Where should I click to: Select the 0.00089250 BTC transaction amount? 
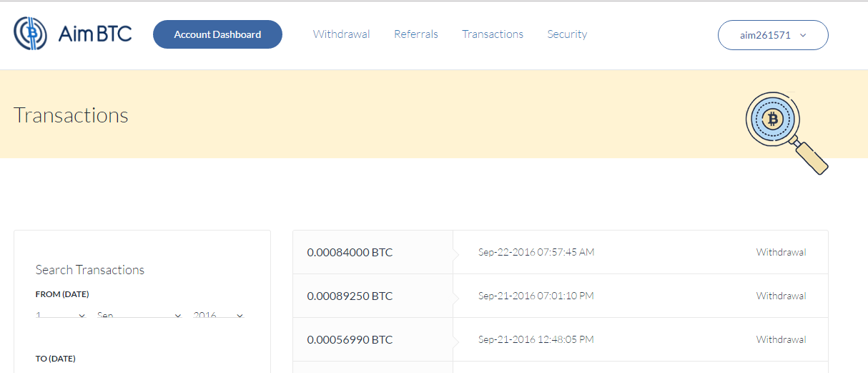tap(350, 296)
